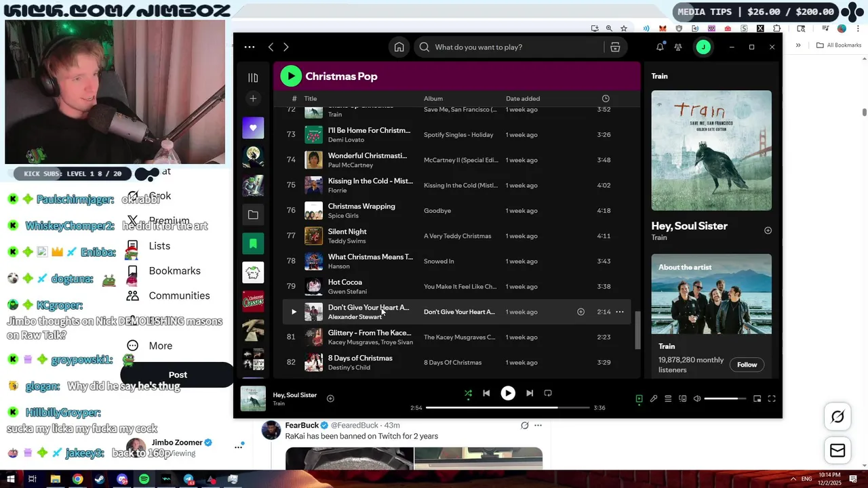Select track Hot Cocoa by Gwen Stefani
Image resolution: width=868 pixels, height=488 pixels.
click(456, 287)
